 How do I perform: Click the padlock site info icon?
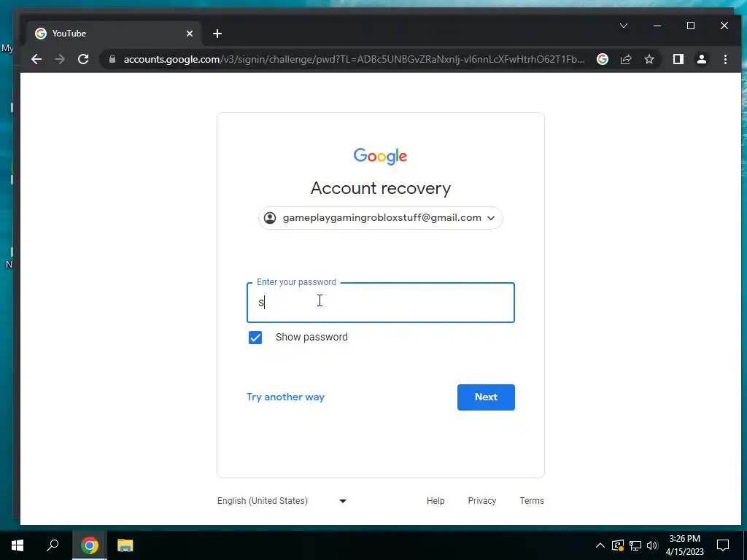pyautogui.click(x=112, y=59)
